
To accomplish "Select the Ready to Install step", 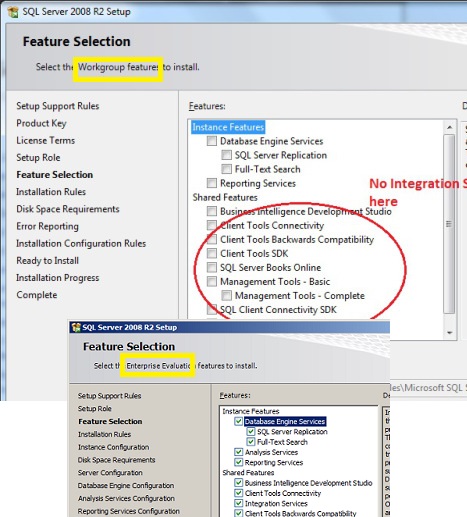I will (x=48, y=261).
